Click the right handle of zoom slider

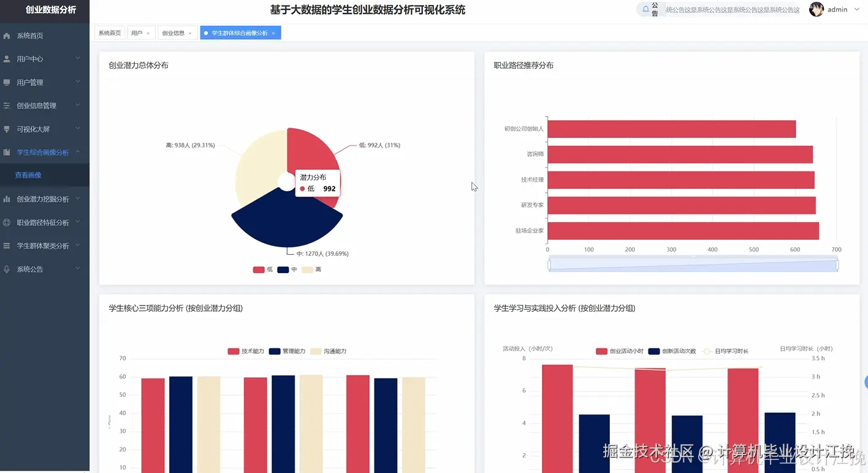tap(837, 265)
